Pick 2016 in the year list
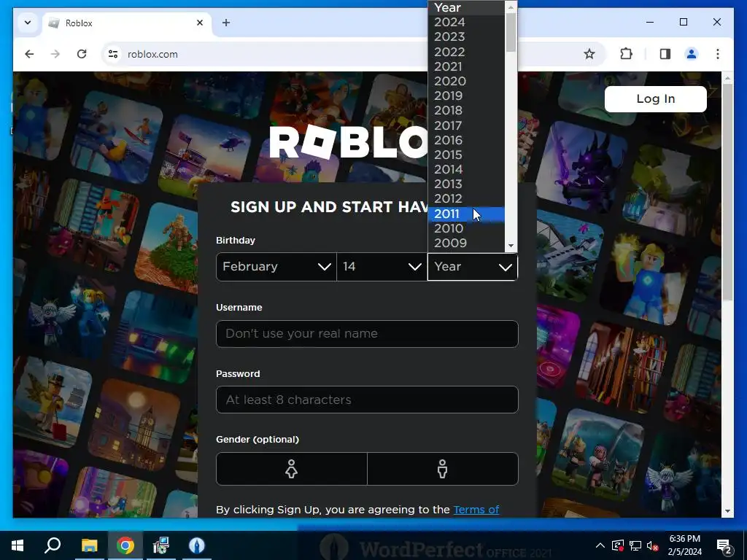The image size is (747, 560). tap(466, 140)
